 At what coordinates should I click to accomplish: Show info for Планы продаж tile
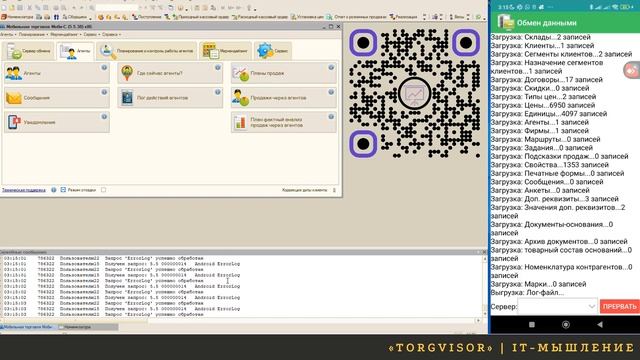[x=331, y=67]
